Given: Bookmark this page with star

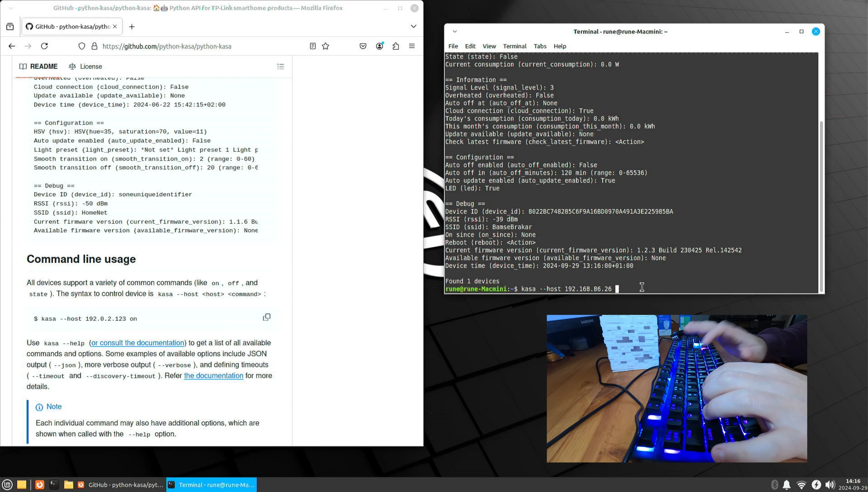Looking at the screenshot, I should [x=325, y=46].
